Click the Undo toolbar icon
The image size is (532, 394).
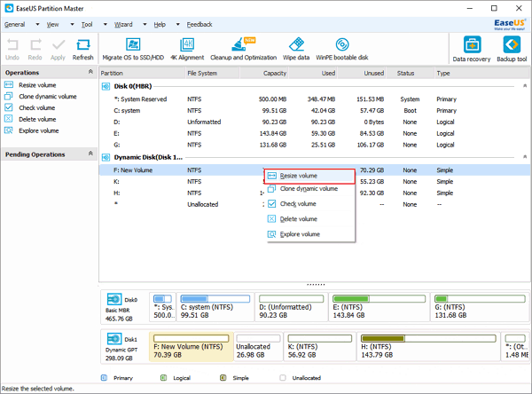click(12, 45)
